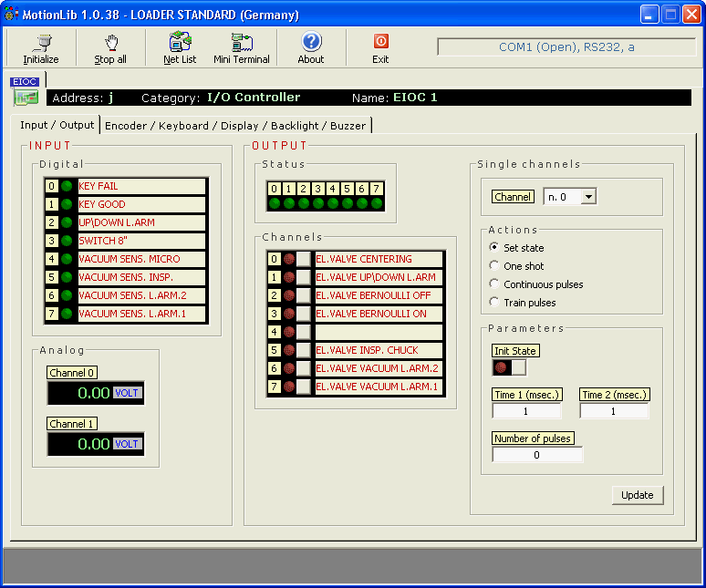
Task: Click the 'KEY GOOD' label
Action: 102,204
